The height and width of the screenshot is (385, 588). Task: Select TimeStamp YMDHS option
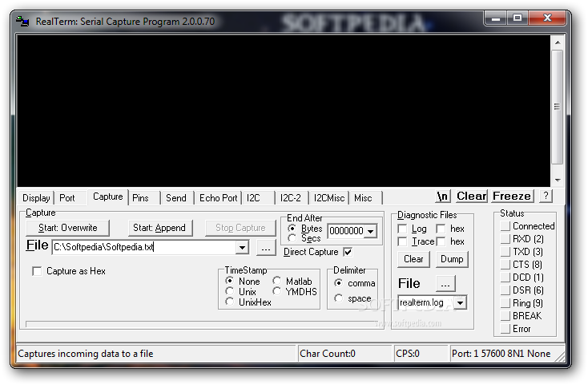coord(276,291)
